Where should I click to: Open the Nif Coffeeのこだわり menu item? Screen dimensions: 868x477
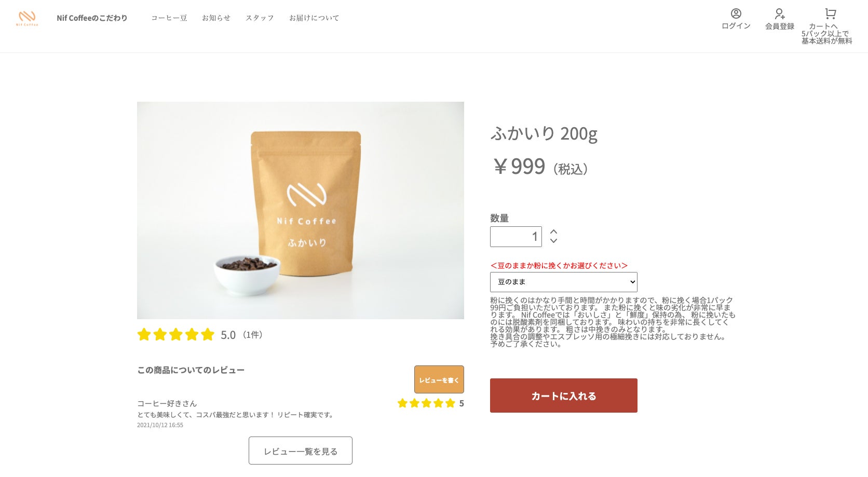click(92, 18)
